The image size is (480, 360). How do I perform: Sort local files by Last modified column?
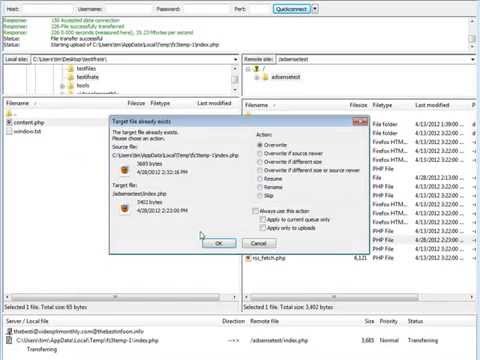pyautogui.click(x=214, y=103)
